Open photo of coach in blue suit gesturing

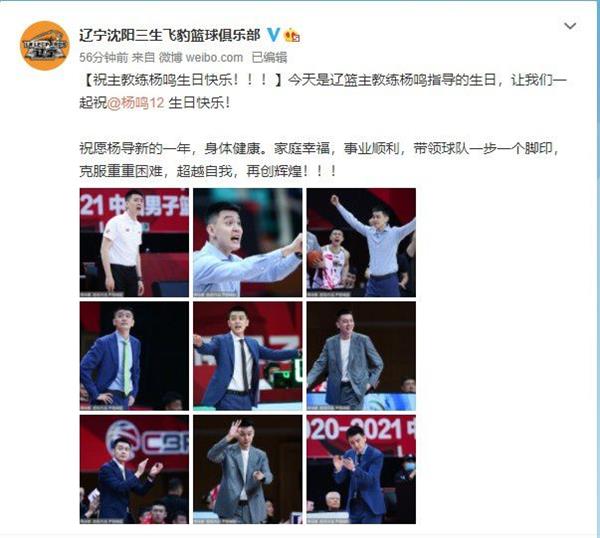(248, 356)
